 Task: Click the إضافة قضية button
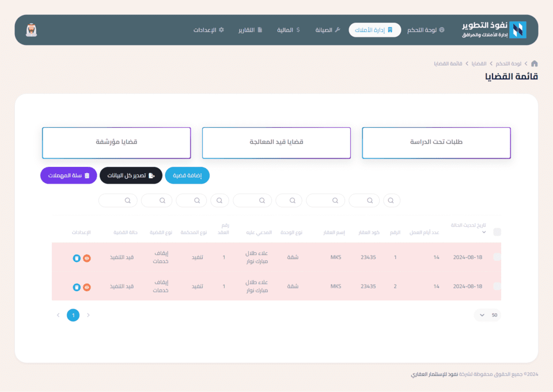[x=187, y=176]
